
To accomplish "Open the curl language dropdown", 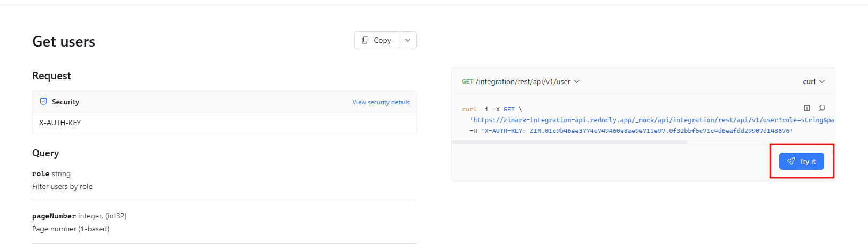I will point(813,81).
